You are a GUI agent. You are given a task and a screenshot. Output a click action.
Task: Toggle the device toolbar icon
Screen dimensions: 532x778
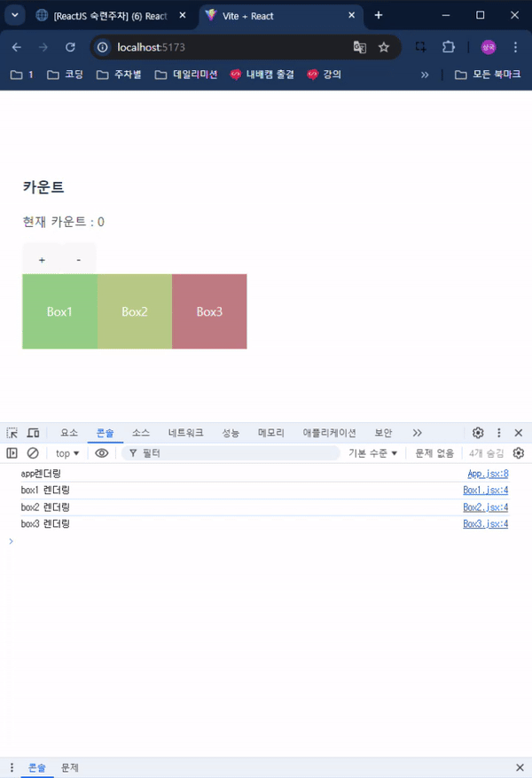coord(33,433)
